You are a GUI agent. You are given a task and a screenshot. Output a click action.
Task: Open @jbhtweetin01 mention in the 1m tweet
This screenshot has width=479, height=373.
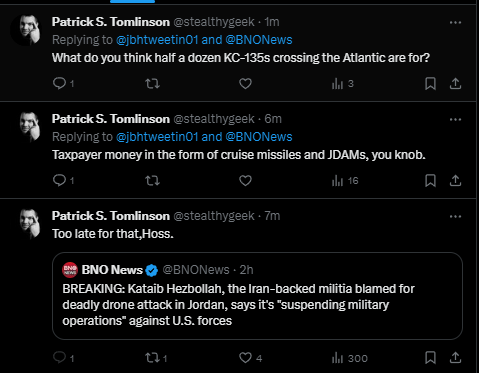(x=157, y=40)
